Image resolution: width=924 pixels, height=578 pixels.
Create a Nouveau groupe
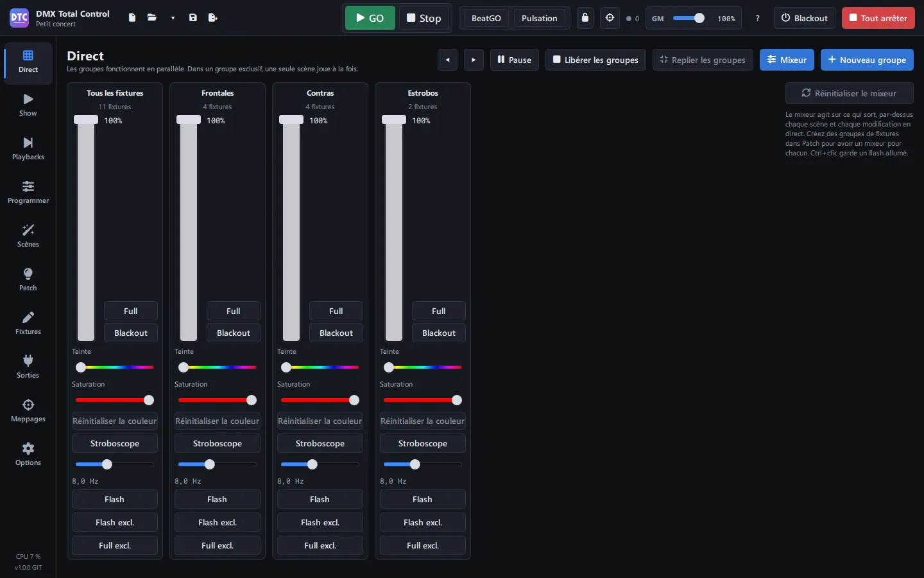point(867,60)
